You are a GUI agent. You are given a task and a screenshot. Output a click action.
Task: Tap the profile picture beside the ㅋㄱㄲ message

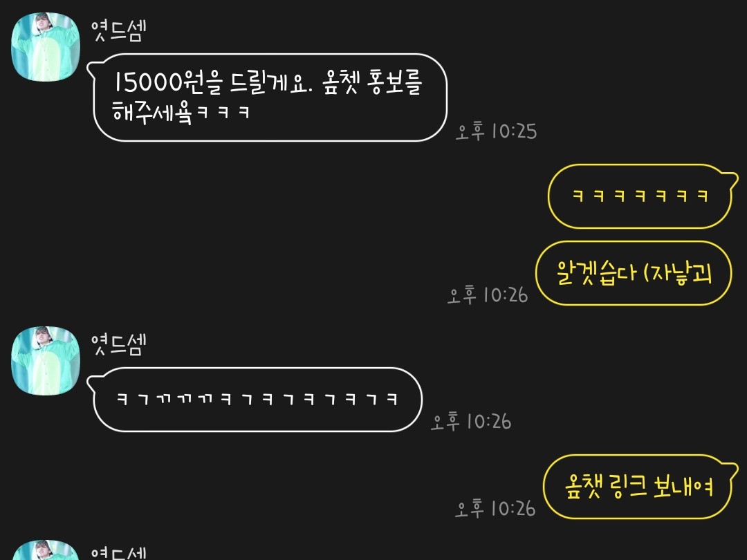[46, 360]
